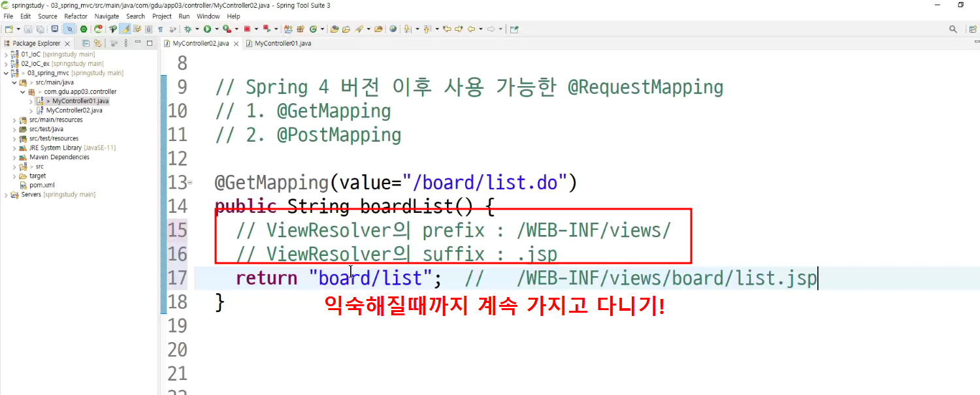Image resolution: width=980 pixels, height=395 pixels.
Task: Expand the Servers project node
Action: 6,195
